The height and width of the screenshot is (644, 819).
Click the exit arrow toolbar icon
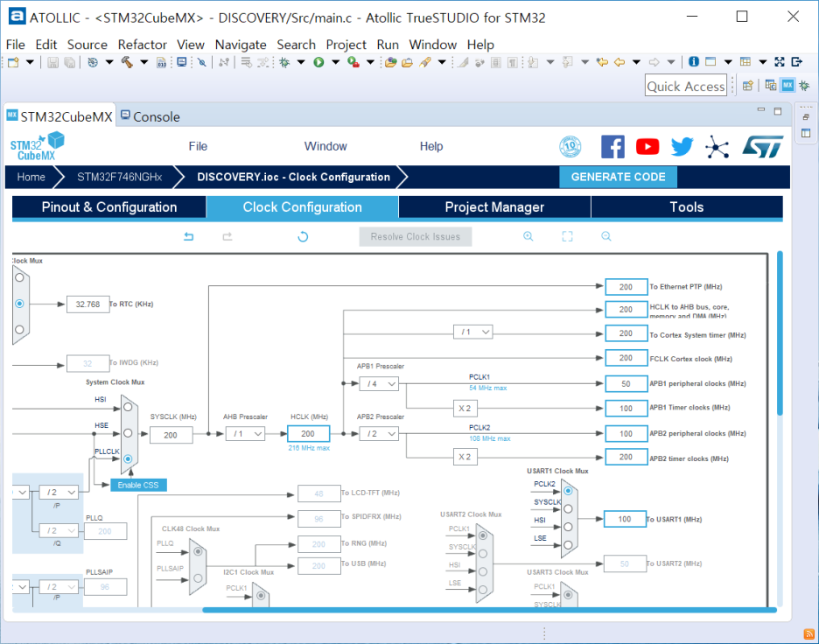point(796,61)
